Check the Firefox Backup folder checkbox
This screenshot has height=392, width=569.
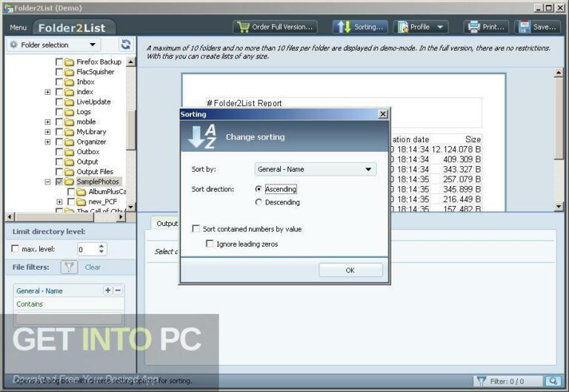[x=59, y=62]
